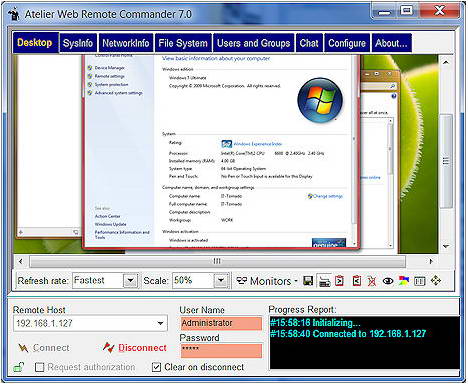Click the vertical scrollbar thumb

click(446, 161)
